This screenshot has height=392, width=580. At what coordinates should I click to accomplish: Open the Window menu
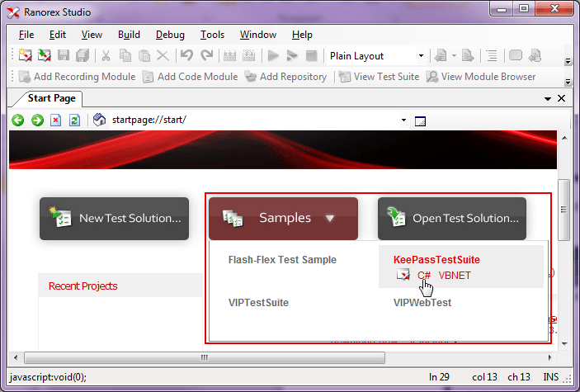257,35
